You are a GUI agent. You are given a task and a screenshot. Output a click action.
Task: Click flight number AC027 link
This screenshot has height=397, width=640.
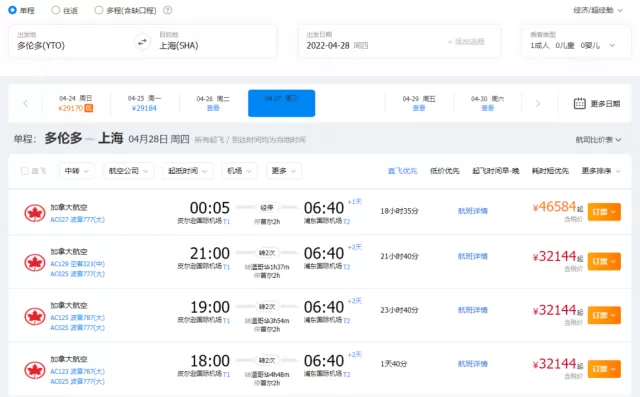tap(78, 220)
